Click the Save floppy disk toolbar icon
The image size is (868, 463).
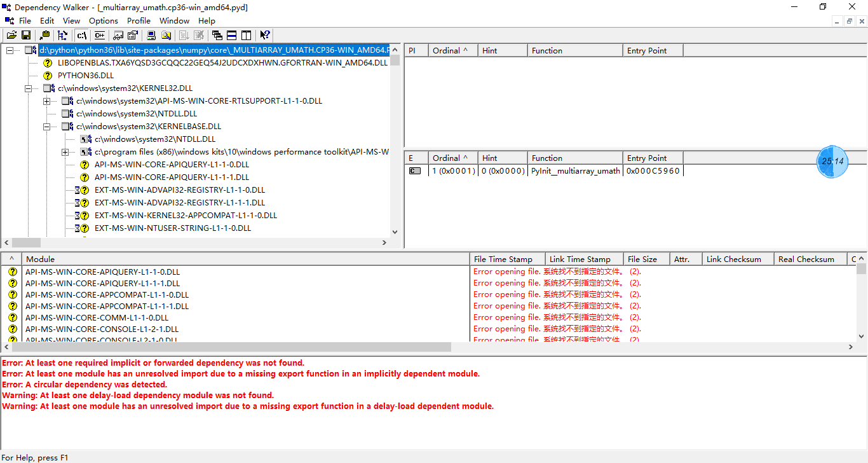[x=26, y=36]
